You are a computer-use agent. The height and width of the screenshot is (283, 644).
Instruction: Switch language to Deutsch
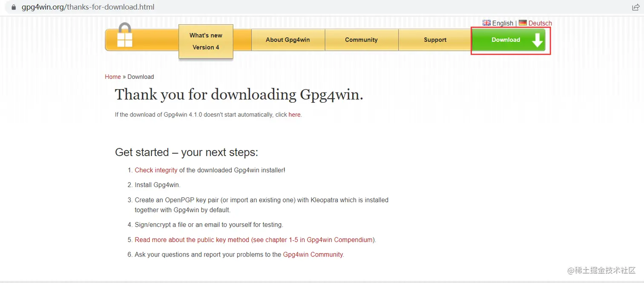pos(540,23)
